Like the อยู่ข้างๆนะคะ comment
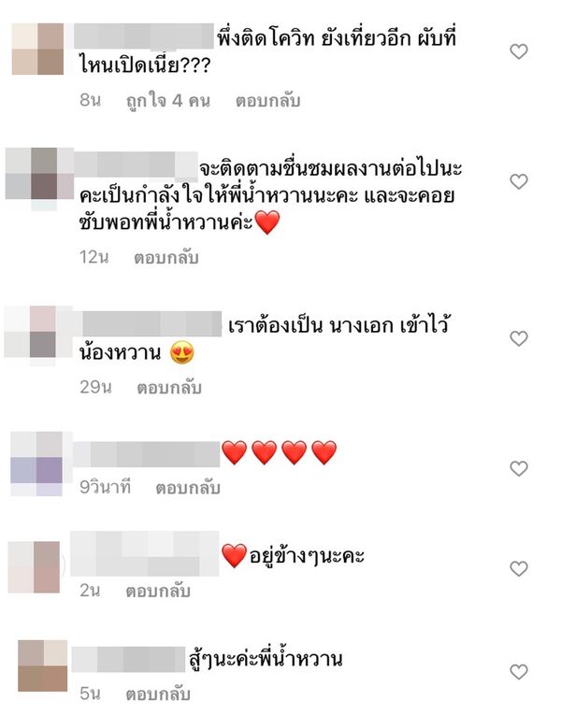 click(519, 568)
